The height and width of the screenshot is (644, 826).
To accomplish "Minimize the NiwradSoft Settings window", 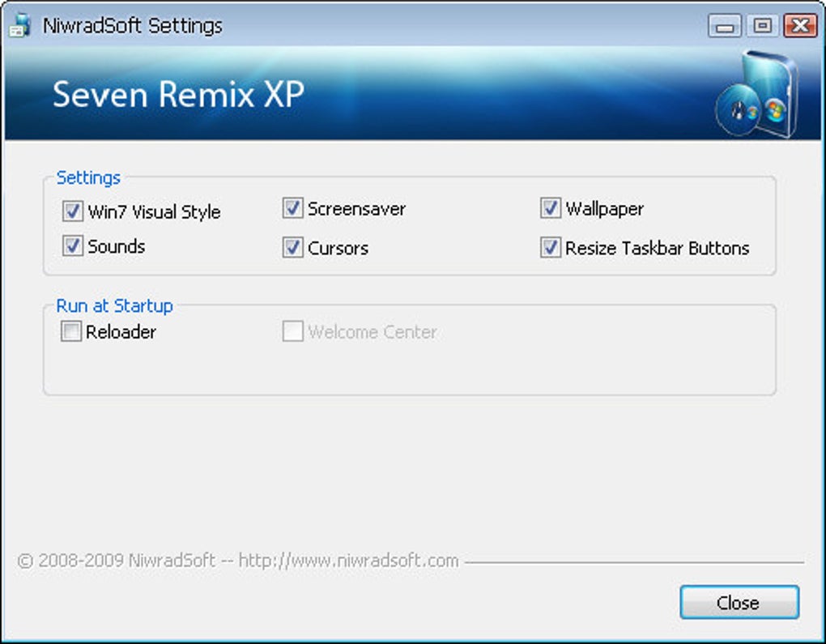I will (x=724, y=26).
